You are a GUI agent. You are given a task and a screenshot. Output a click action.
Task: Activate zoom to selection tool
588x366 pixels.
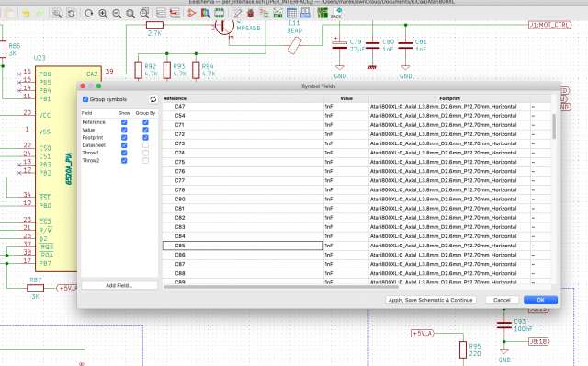(144, 14)
